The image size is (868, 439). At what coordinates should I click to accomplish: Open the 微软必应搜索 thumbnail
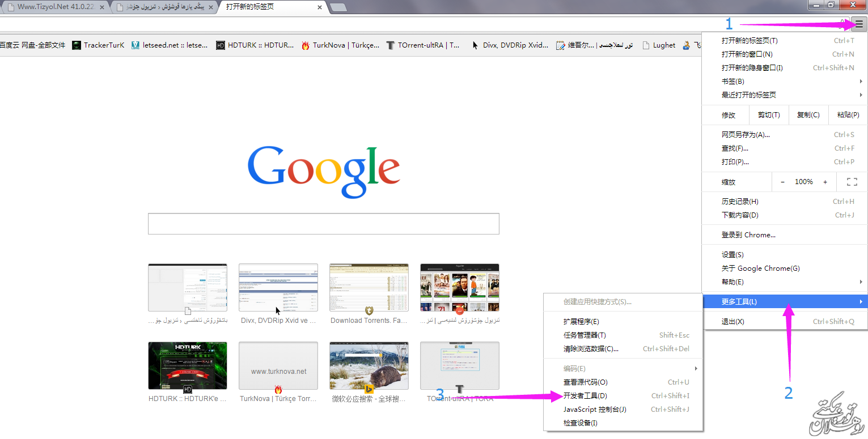coord(369,366)
